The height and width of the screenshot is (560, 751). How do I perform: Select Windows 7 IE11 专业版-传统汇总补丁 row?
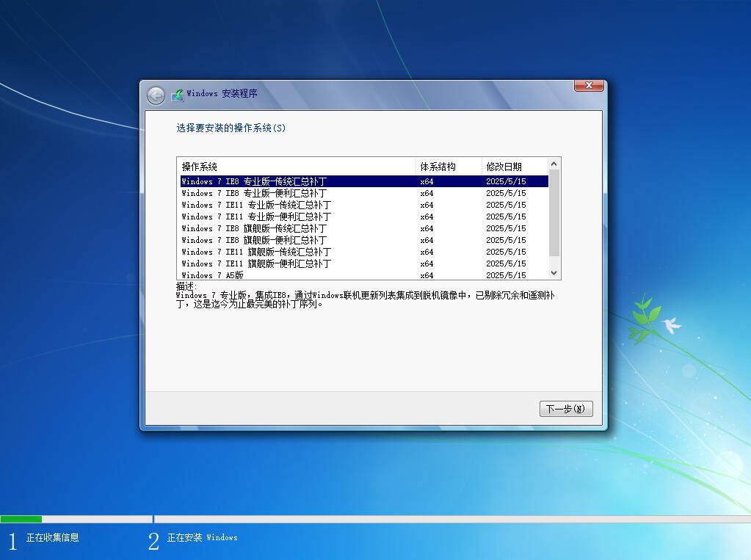point(364,205)
